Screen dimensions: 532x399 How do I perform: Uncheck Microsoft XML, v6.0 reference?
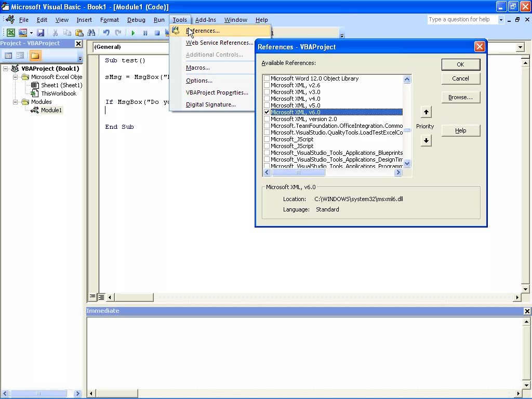click(x=267, y=112)
